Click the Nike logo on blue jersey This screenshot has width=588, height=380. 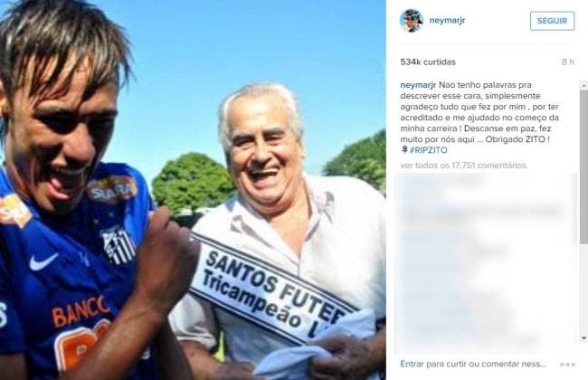(x=43, y=261)
